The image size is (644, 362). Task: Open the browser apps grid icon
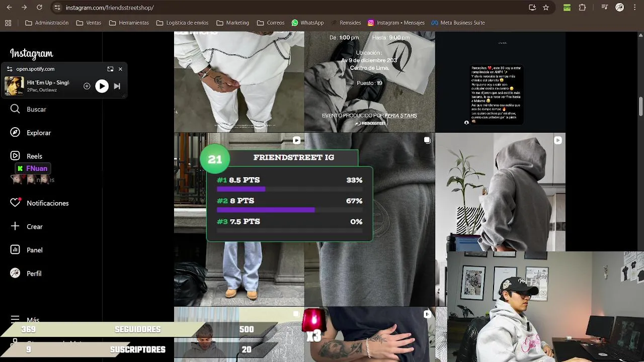pos(8,23)
